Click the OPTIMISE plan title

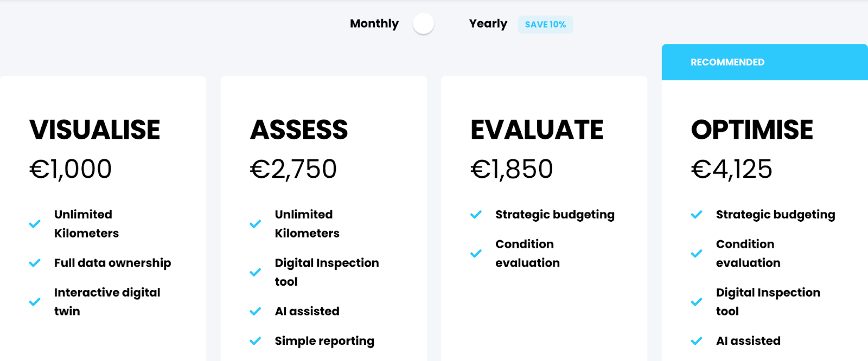click(x=752, y=130)
